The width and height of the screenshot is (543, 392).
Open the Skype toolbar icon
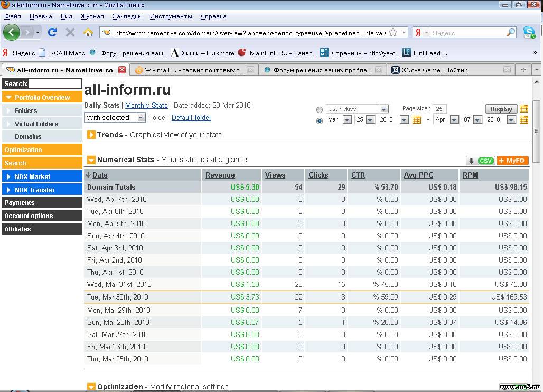tap(529, 33)
